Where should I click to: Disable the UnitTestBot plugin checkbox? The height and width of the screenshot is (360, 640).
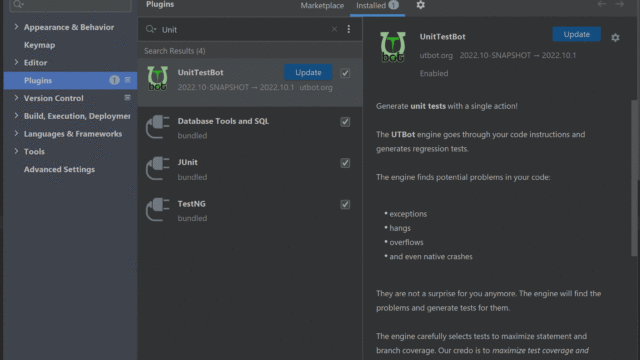(x=345, y=73)
